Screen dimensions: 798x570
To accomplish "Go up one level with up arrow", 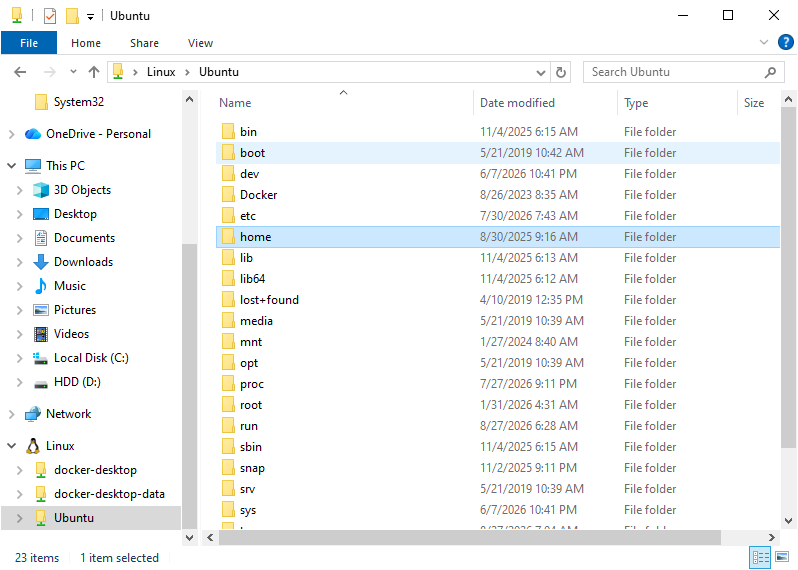I will 94,72.
